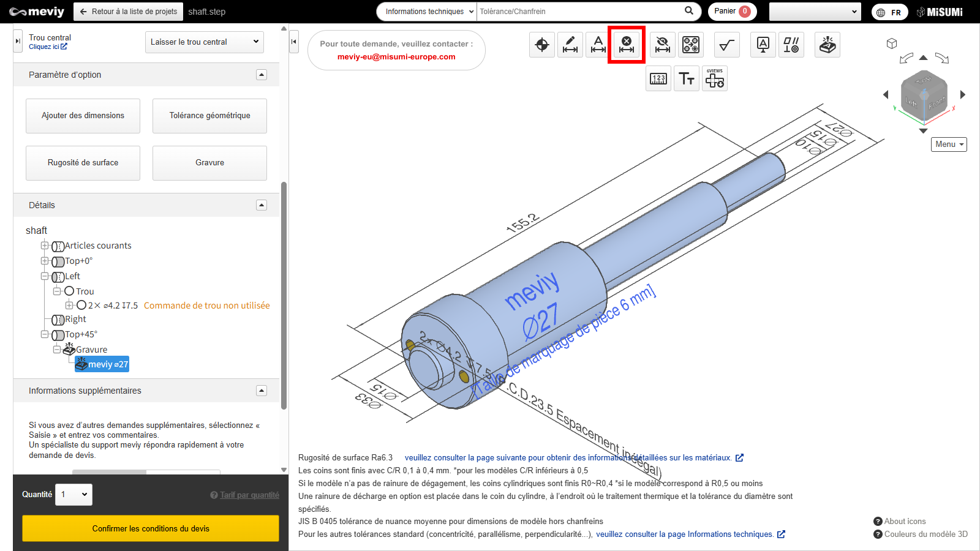Open the text size Tt tool
This screenshot has height=551, width=980.
tap(687, 78)
